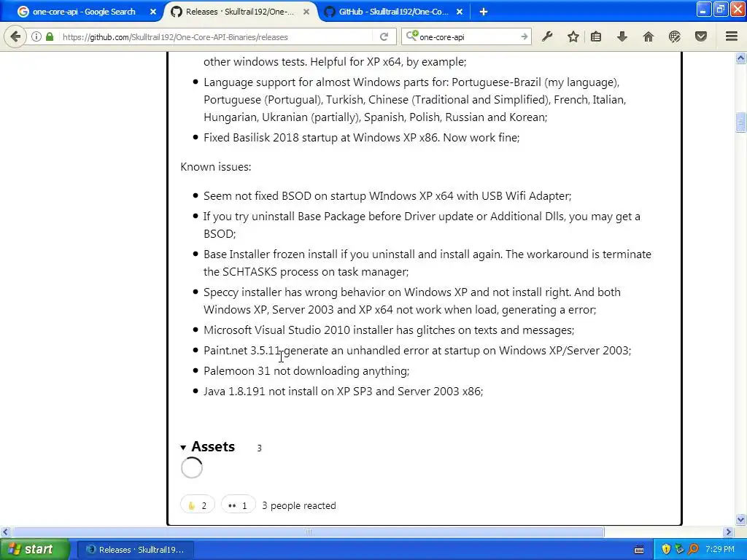
Task: Close the one-core-api Google Search tab
Action: pos(153,12)
